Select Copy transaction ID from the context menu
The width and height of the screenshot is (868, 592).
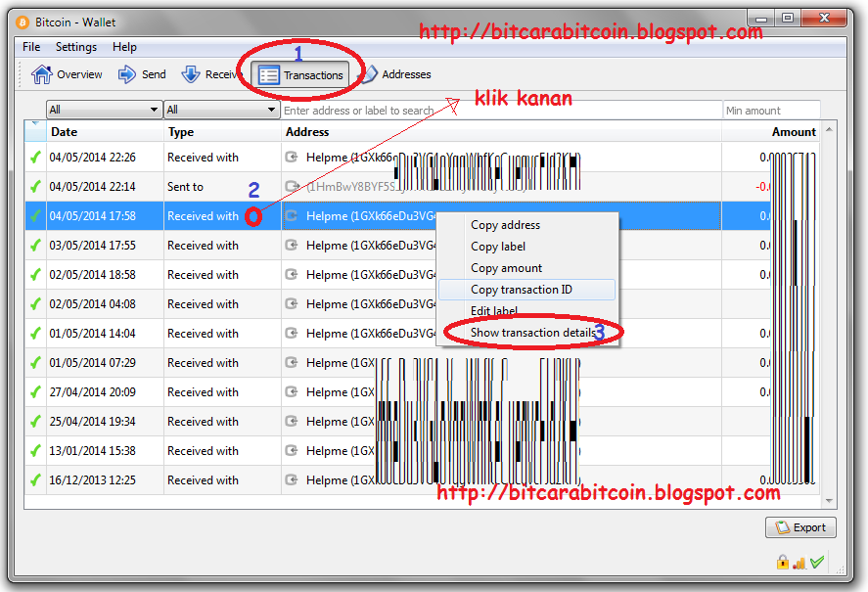[x=523, y=289]
